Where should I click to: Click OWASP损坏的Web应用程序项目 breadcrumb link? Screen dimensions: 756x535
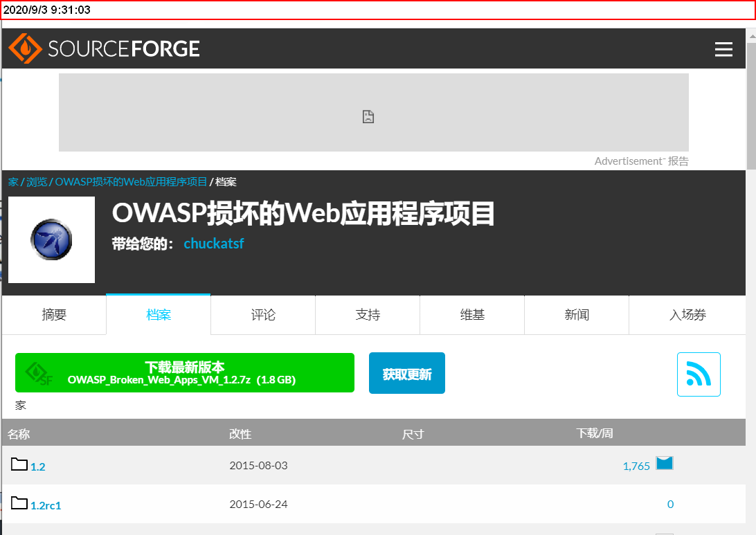(131, 182)
